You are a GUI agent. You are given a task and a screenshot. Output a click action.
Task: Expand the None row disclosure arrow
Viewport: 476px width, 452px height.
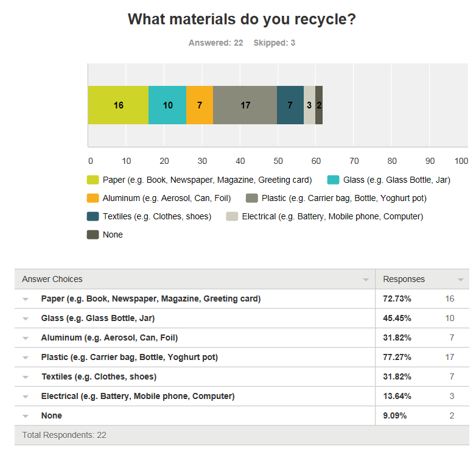coord(26,416)
